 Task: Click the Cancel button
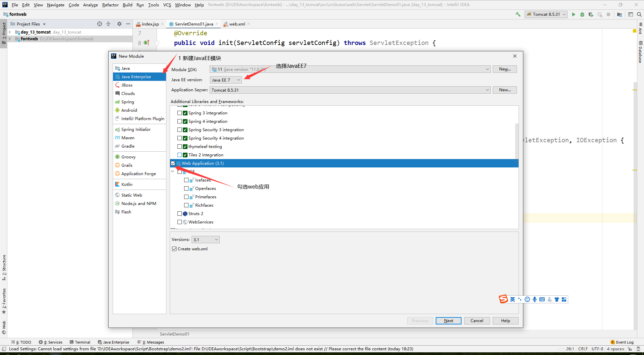coord(477,321)
